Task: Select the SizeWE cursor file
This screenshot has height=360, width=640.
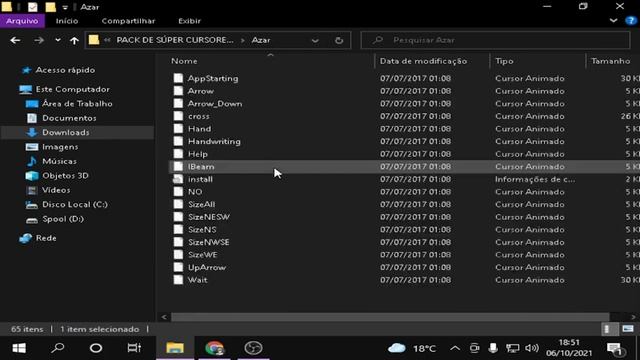Action: coord(202,255)
